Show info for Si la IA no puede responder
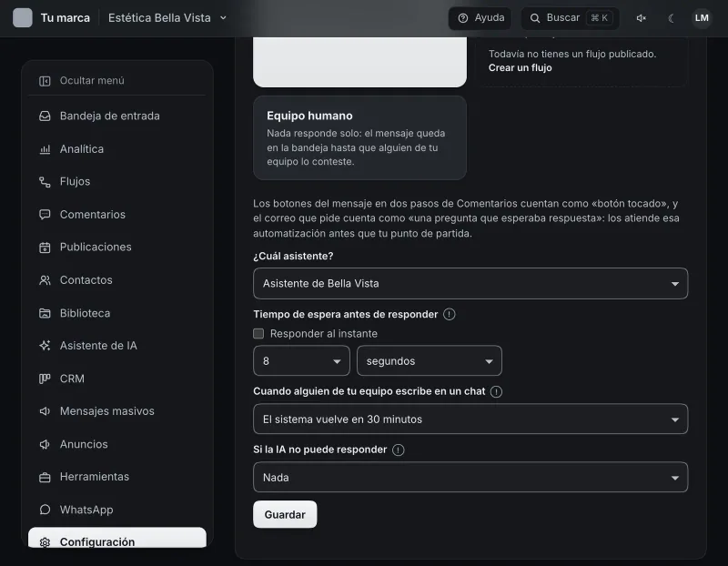This screenshot has height=566, width=728. (398, 450)
